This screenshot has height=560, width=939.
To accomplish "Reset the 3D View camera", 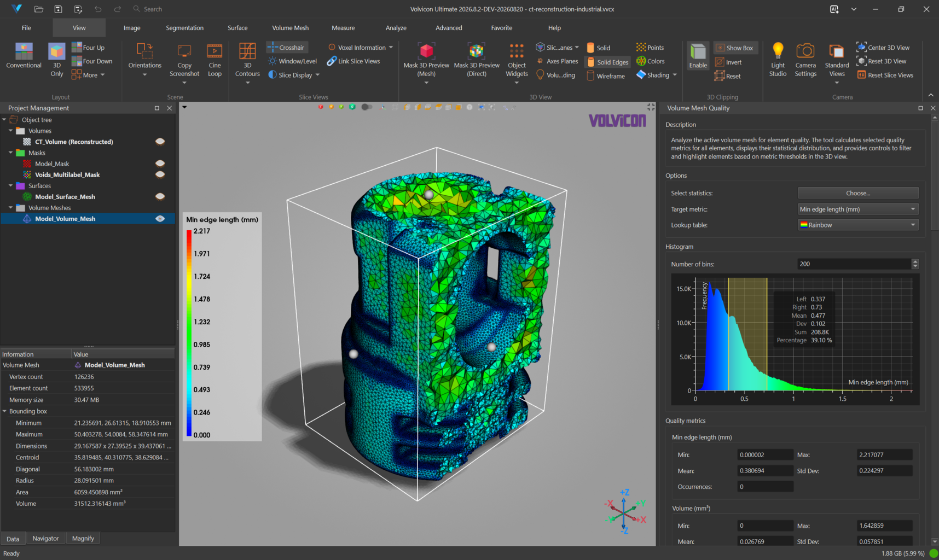I will tap(882, 61).
